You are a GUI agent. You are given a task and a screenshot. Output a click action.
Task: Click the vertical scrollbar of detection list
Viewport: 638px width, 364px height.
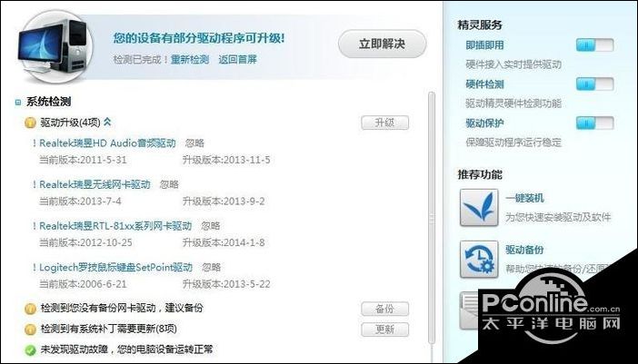tap(432, 220)
